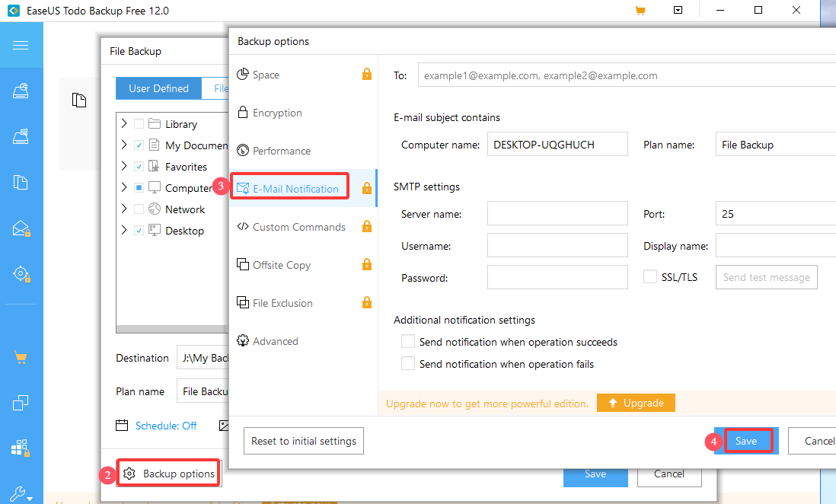The width and height of the screenshot is (836, 504).
Task: Enable Send notification when operation fails
Action: [x=408, y=363]
